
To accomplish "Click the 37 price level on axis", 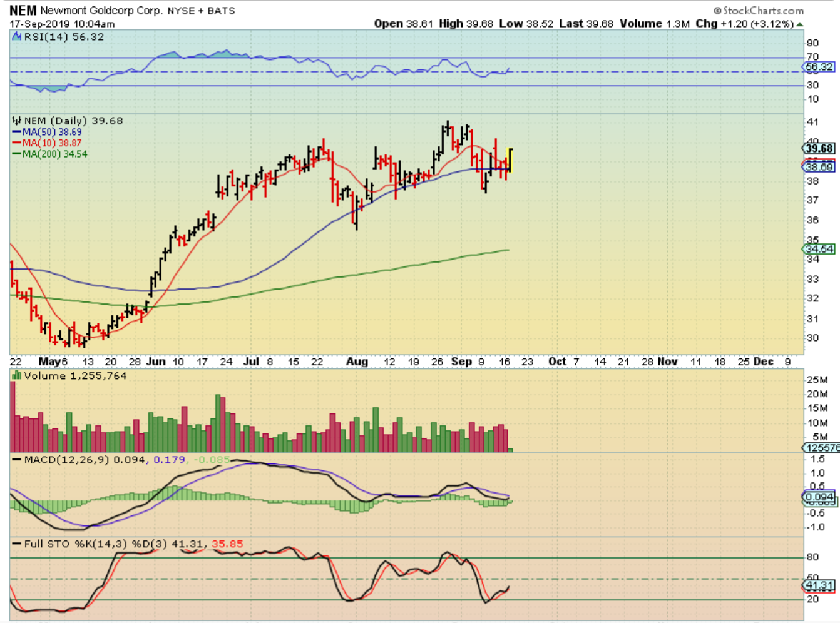I will (x=812, y=200).
